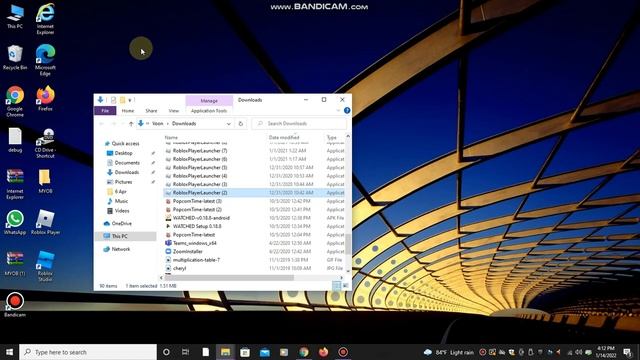Select Teams_windows_x64 file
The height and width of the screenshot is (360, 640).
pos(195,243)
